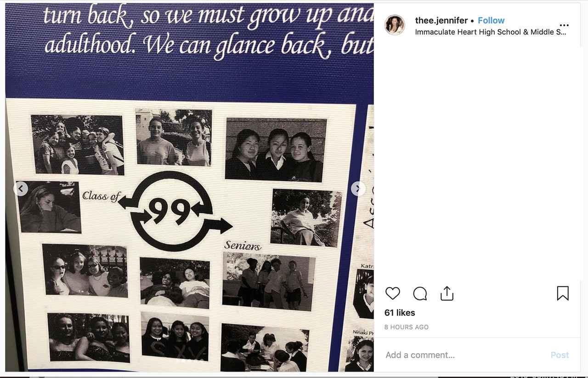Open comments via the speech bubble icon
Image resolution: width=588 pixels, height=378 pixels.
(x=420, y=293)
